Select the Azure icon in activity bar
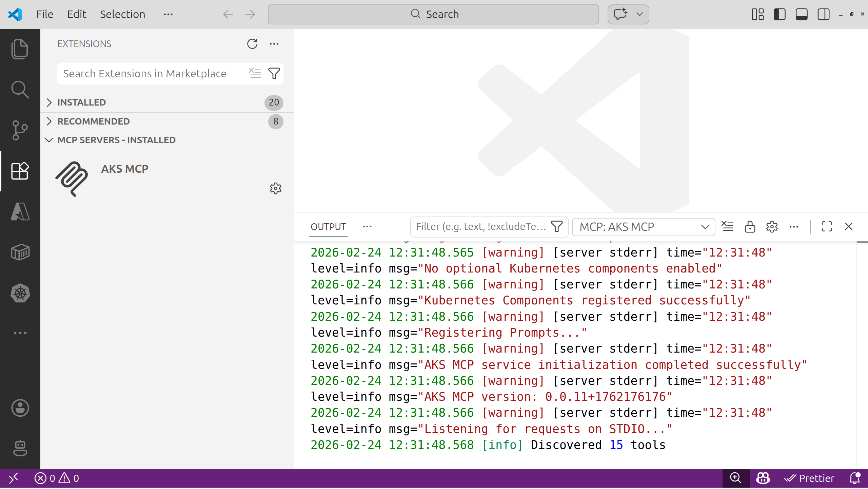Screen dimensions: 868x489 (20, 211)
